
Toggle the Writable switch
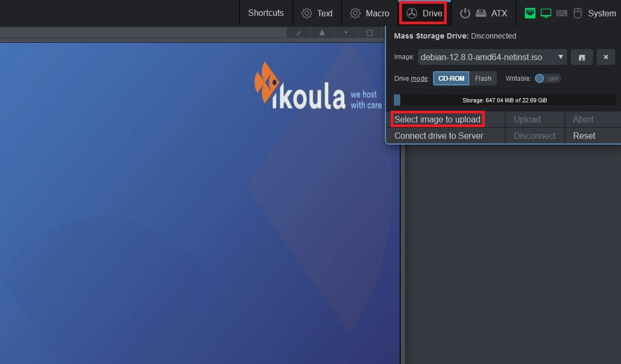(x=547, y=78)
